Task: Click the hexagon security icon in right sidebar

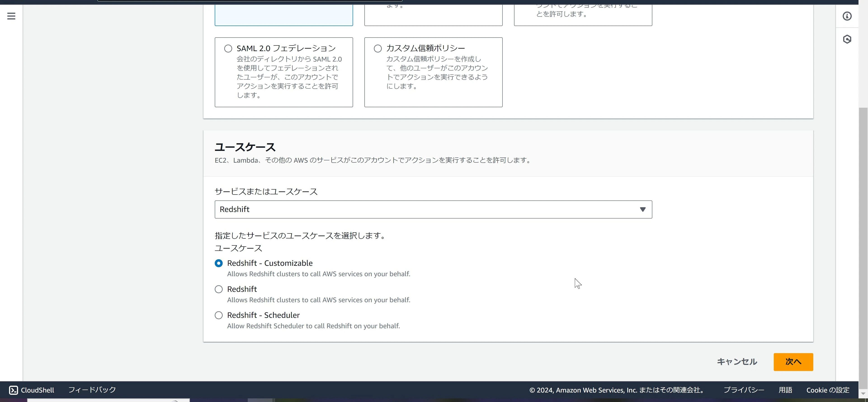Action: tap(847, 39)
